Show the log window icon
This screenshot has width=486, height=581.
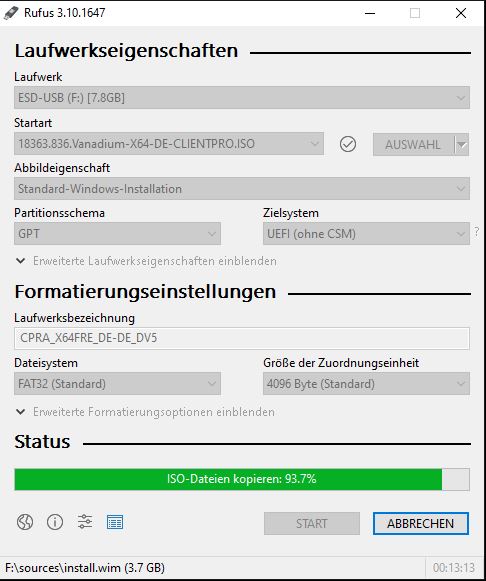[x=115, y=522]
